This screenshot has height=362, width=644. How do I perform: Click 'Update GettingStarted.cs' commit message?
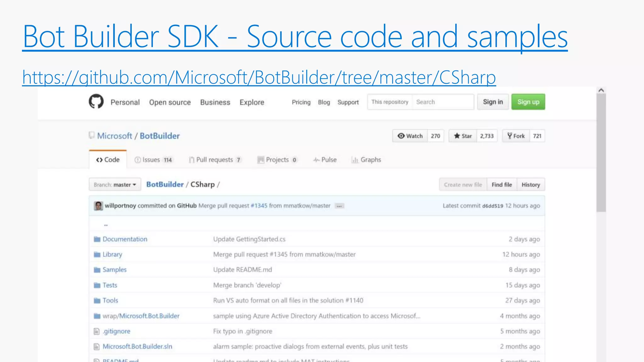point(249,239)
